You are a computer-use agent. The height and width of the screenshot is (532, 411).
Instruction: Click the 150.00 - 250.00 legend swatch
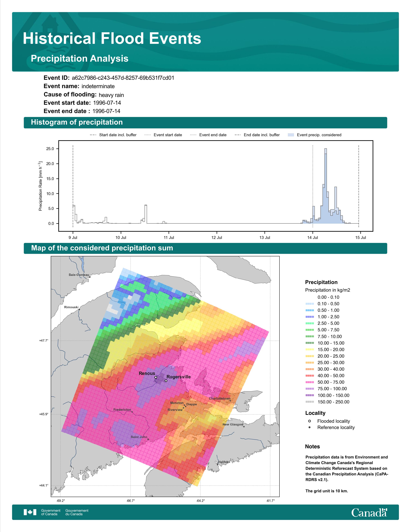tap(310, 402)
